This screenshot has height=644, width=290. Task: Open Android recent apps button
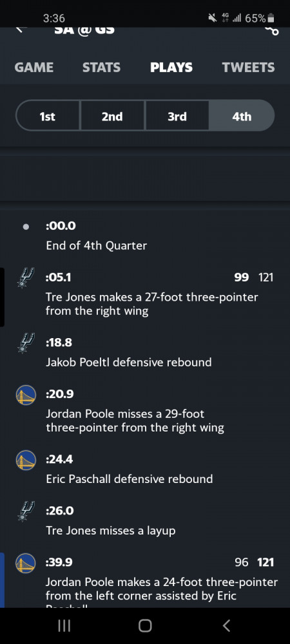[x=64, y=625]
